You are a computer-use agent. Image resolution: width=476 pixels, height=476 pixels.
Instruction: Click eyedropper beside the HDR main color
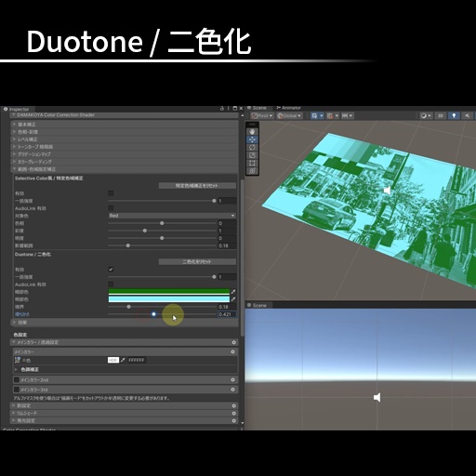pyautogui.click(x=123, y=360)
